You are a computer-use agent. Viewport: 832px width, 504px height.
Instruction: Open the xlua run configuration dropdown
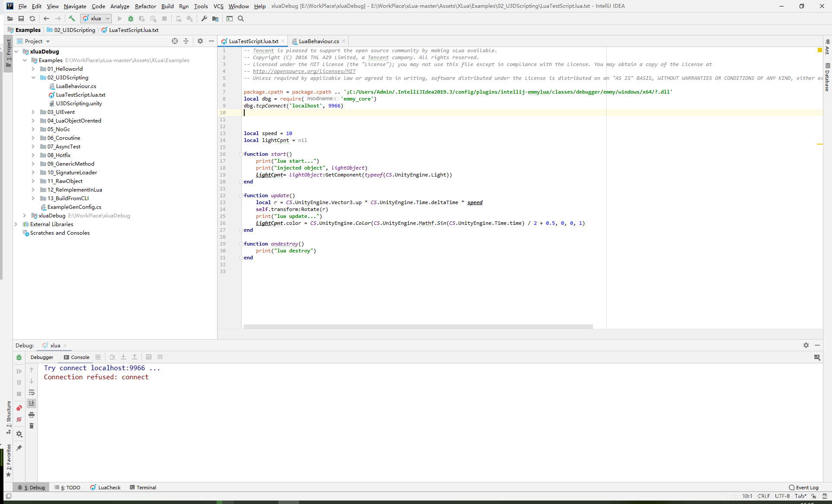(96, 19)
